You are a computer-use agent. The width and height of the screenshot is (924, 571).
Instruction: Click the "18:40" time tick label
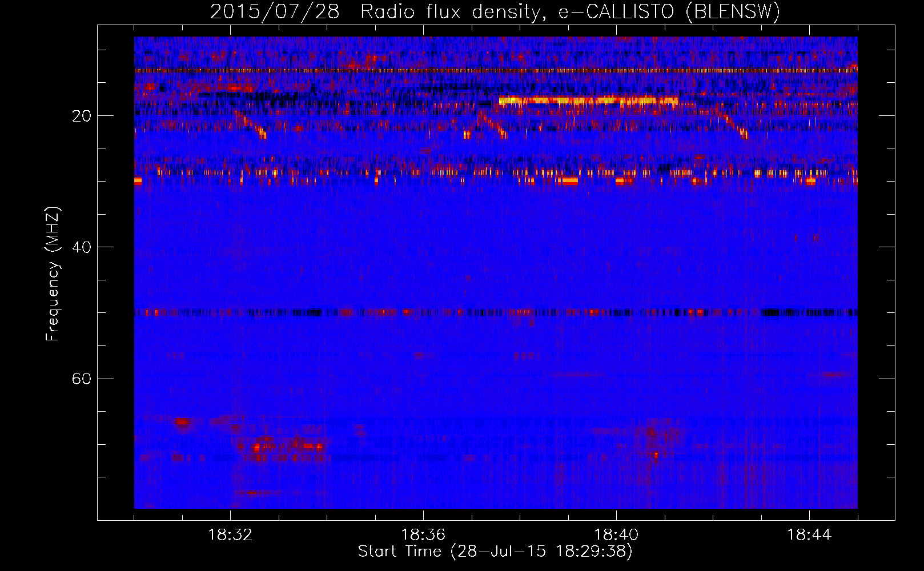(x=616, y=535)
